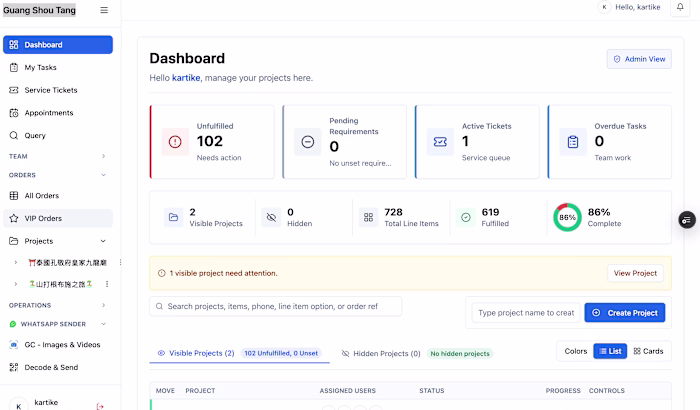Image resolution: width=700 pixels, height=410 pixels.
Task: Click the 728 Total Line Items value
Action: [x=393, y=212]
